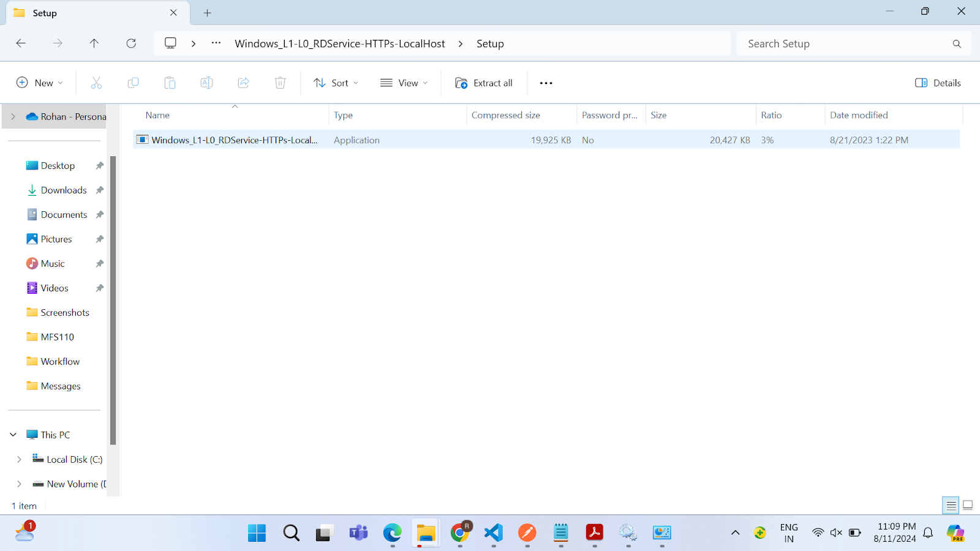Toggle the Details pane
The image size is (980, 551).
[938, 83]
